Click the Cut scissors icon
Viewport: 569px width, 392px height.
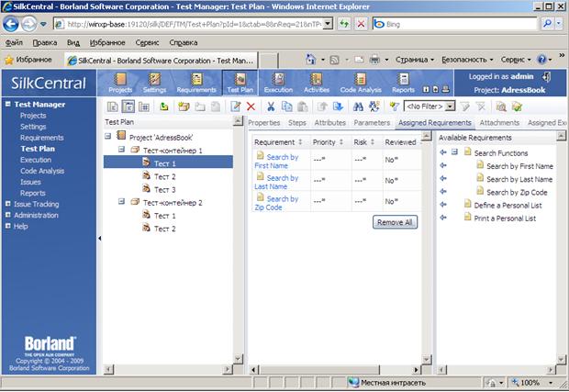coord(271,106)
